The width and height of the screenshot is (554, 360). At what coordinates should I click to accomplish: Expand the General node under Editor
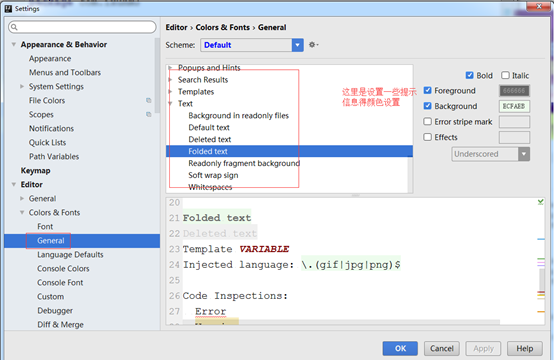(22, 199)
